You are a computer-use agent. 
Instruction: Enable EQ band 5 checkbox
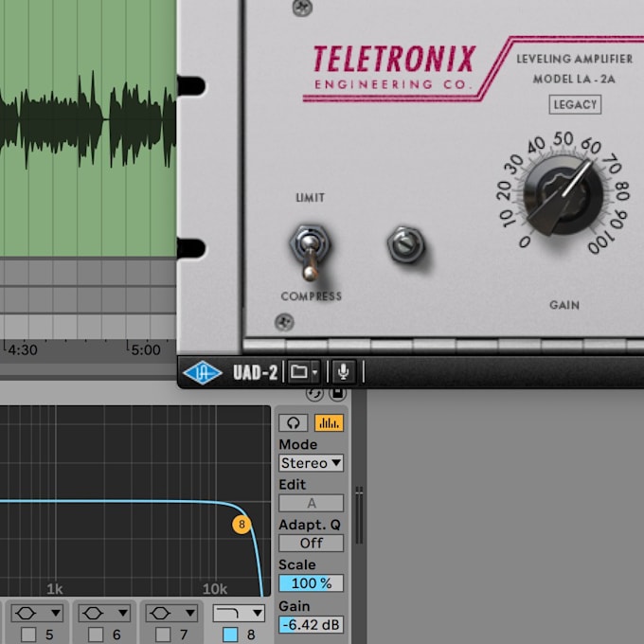click(x=28, y=635)
